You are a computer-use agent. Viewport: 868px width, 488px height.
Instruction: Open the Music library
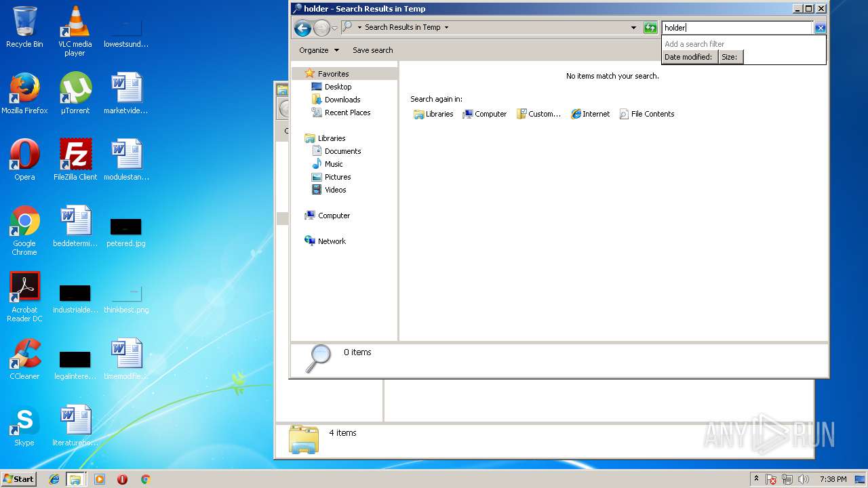click(327, 164)
